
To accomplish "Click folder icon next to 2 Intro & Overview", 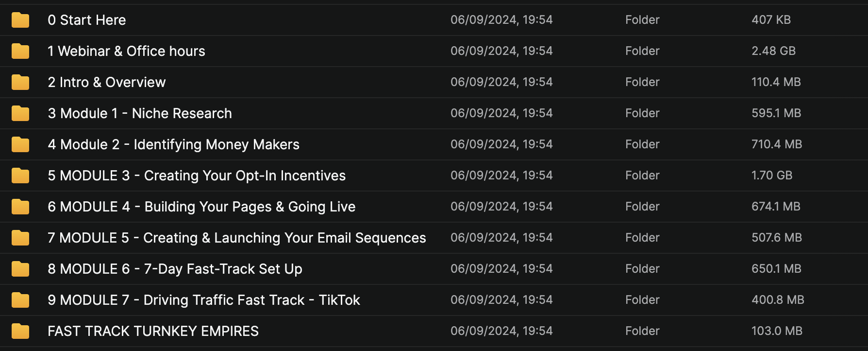I will [x=20, y=82].
